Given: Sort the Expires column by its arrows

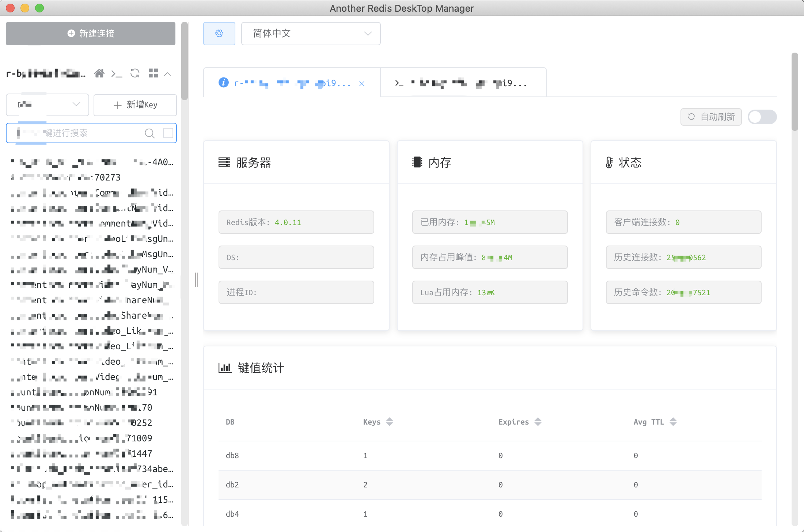Looking at the screenshot, I should (x=538, y=422).
